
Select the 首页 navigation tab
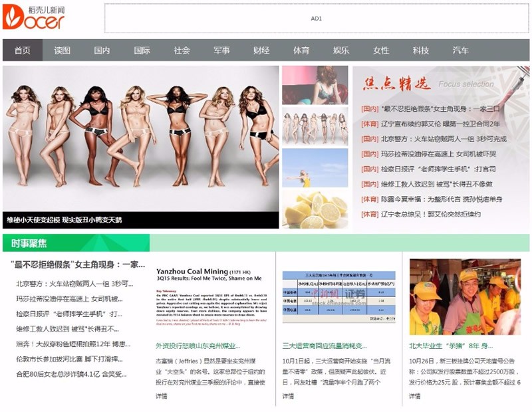pyautogui.click(x=21, y=49)
